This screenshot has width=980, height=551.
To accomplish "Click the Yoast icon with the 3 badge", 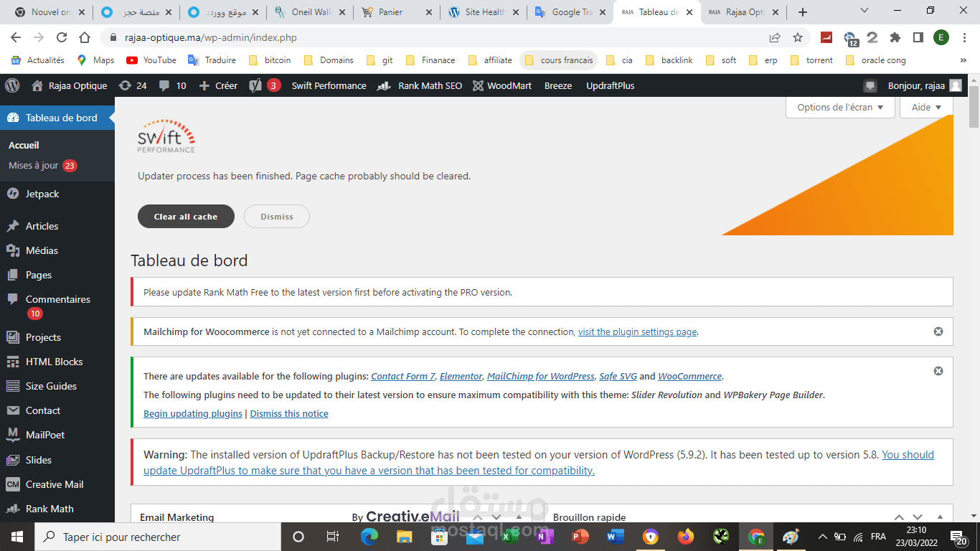I will click(265, 85).
